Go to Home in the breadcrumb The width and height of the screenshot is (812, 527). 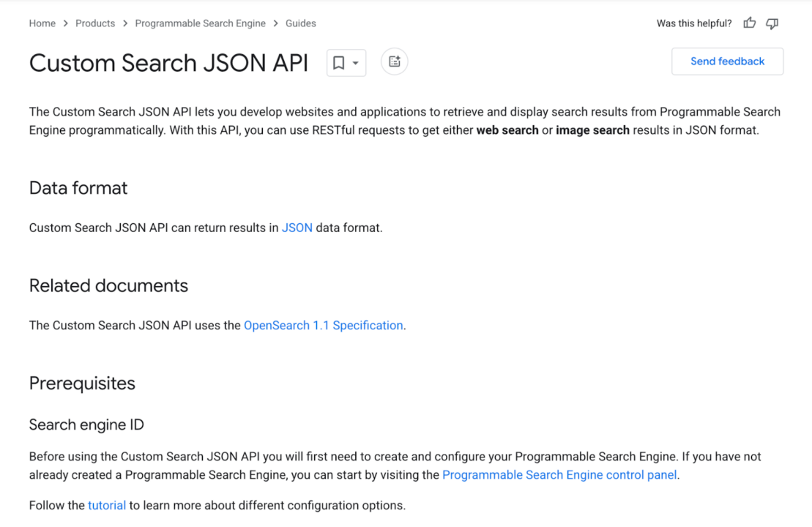point(42,23)
